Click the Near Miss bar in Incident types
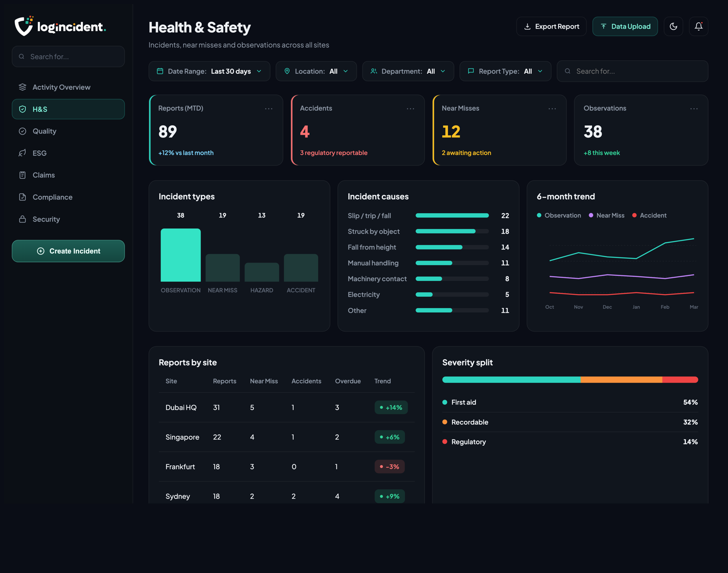 (223, 268)
